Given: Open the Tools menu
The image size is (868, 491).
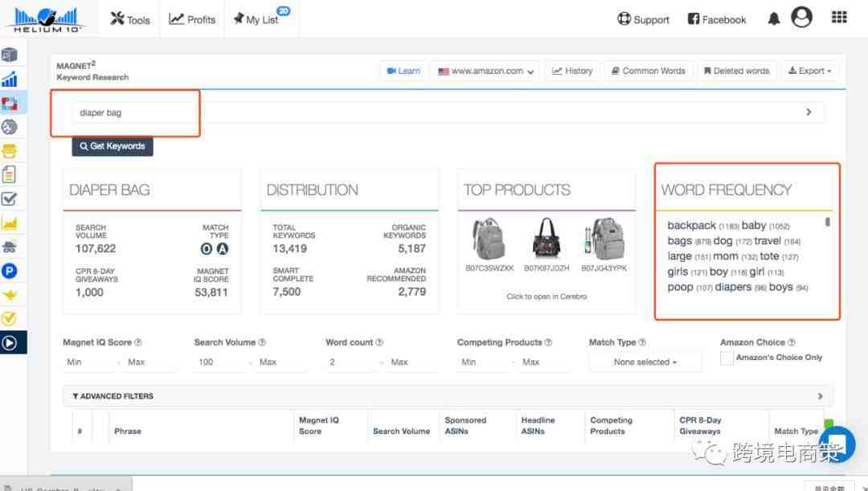Looking at the screenshot, I should click(x=130, y=19).
